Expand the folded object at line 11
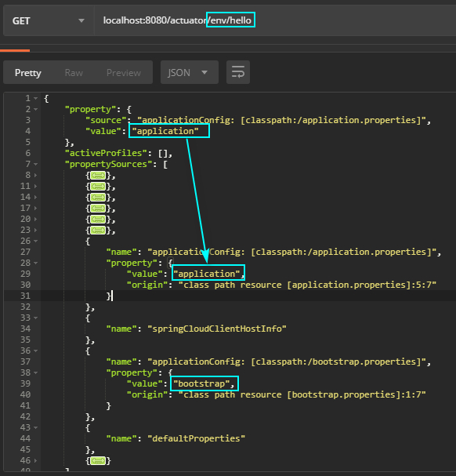The image size is (456, 476). coord(36,186)
